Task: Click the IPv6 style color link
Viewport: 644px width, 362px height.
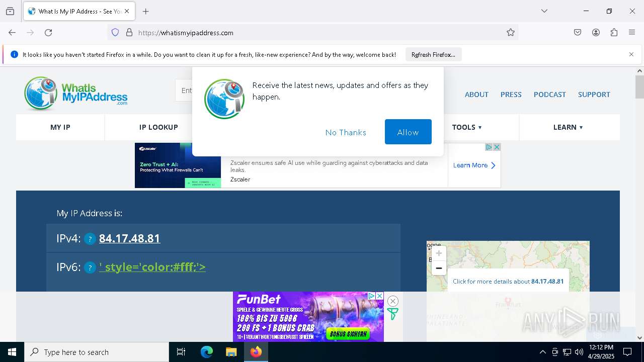Action: (x=152, y=267)
